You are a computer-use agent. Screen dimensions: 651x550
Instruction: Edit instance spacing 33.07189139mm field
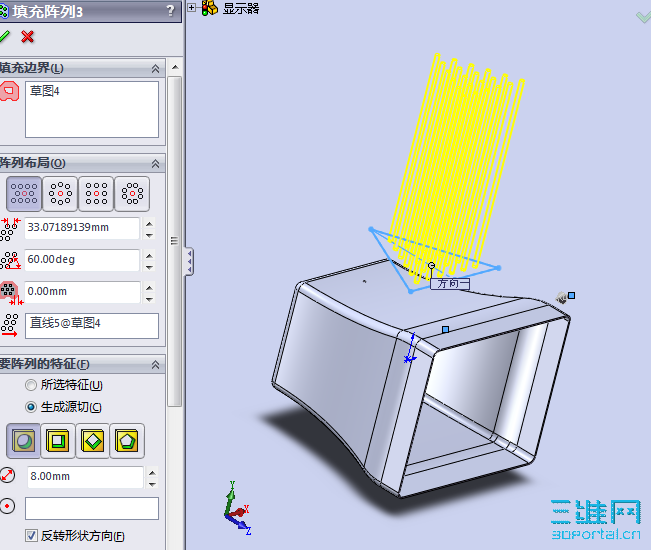pos(82,227)
